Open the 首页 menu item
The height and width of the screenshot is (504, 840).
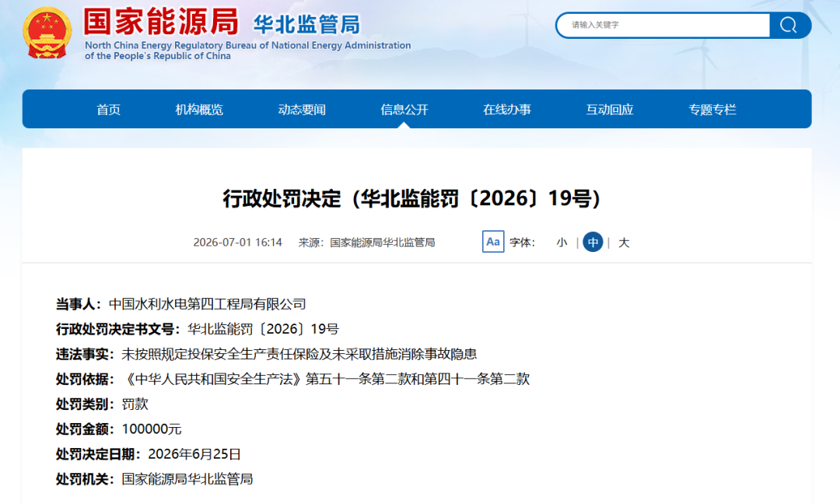[108, 110]
